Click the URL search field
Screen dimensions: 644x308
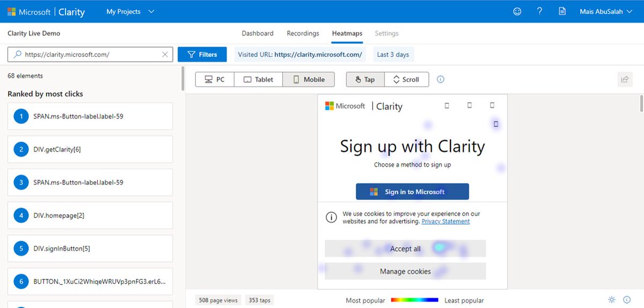click(x=90, y=54)
